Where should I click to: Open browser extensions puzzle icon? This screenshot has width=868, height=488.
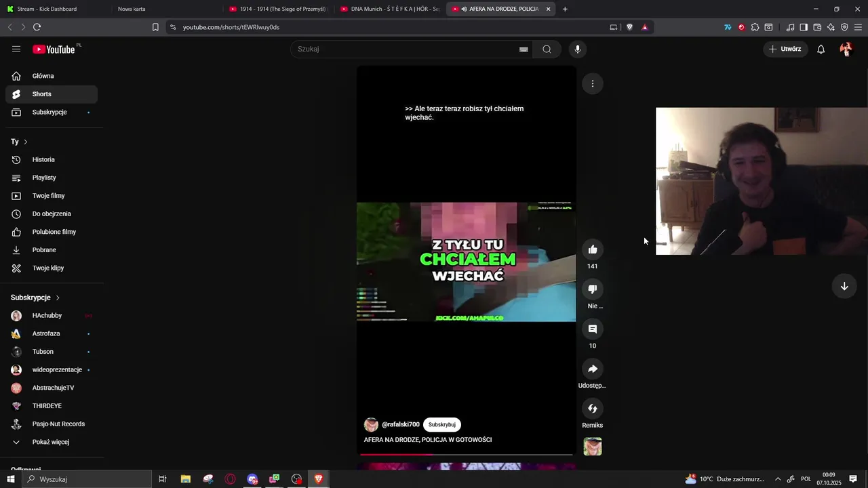[755, 27]
